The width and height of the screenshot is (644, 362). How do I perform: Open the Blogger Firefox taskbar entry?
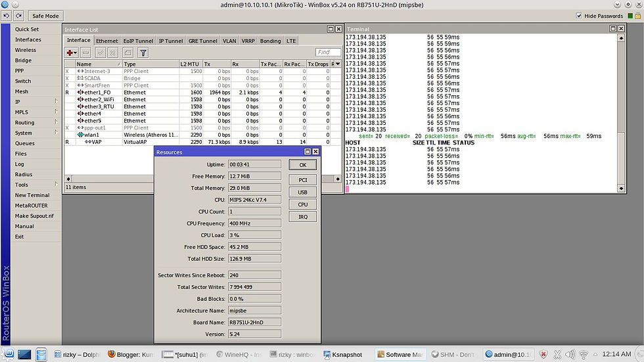point(131,355)
